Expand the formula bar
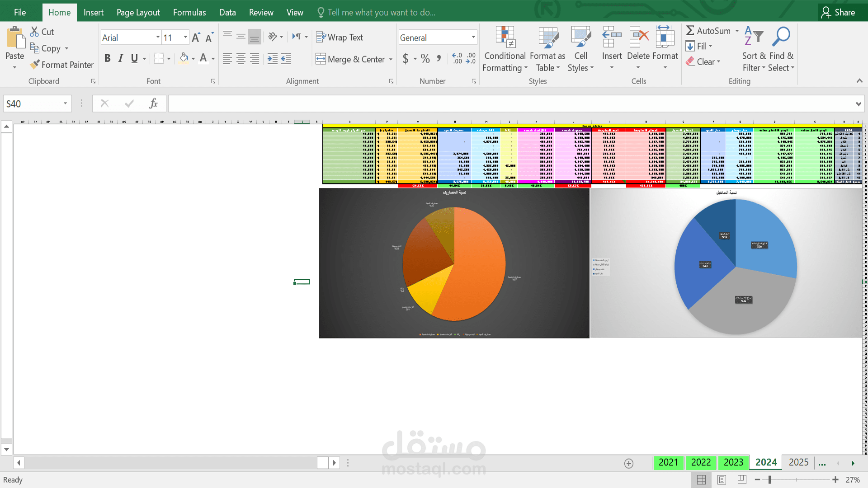This screenshot has height=488, width=868. click(x=858, y=104)
